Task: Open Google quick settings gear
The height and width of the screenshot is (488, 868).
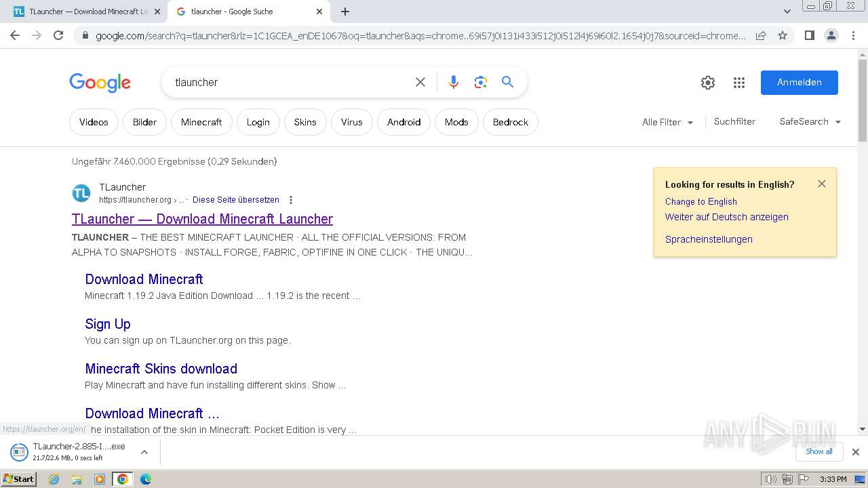Action: click(x=708, y=83)
